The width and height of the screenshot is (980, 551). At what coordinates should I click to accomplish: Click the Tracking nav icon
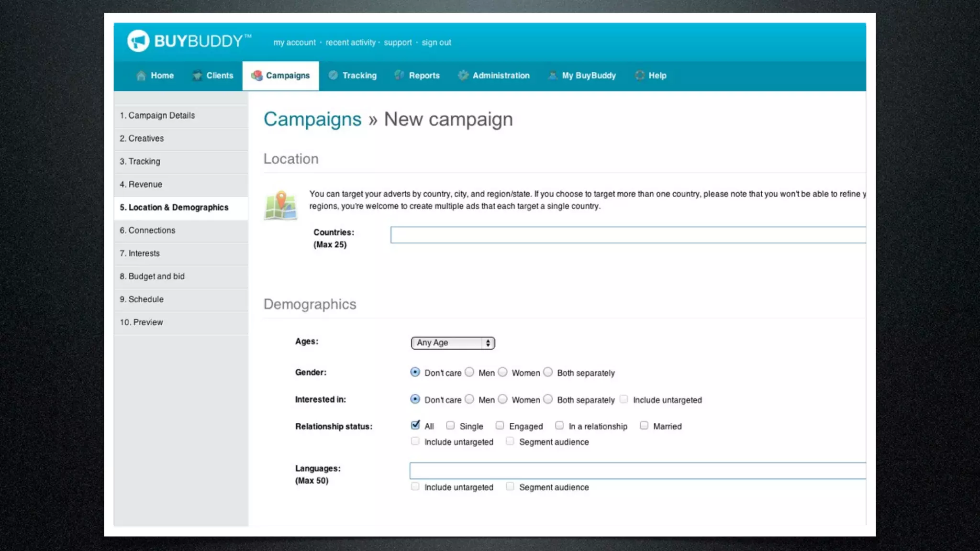coord(333,76)
